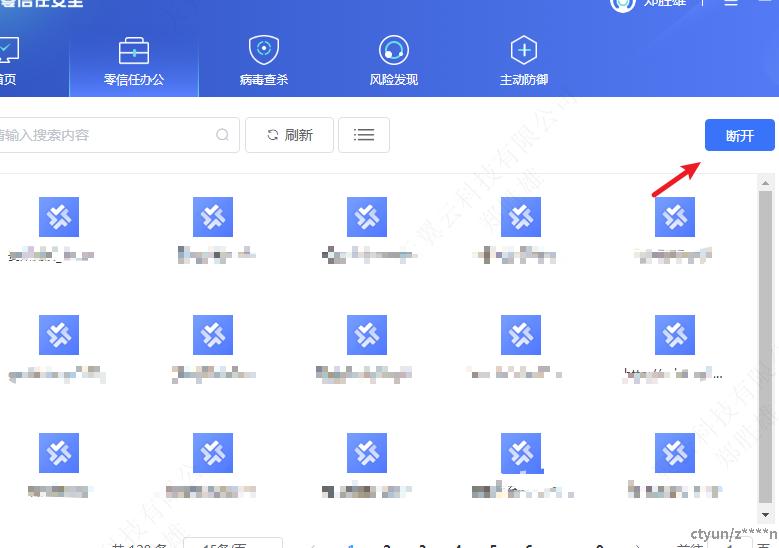Open the first app icon in the middle row
This screenshot has height=548, width=779.
click(x=59, y=335)
